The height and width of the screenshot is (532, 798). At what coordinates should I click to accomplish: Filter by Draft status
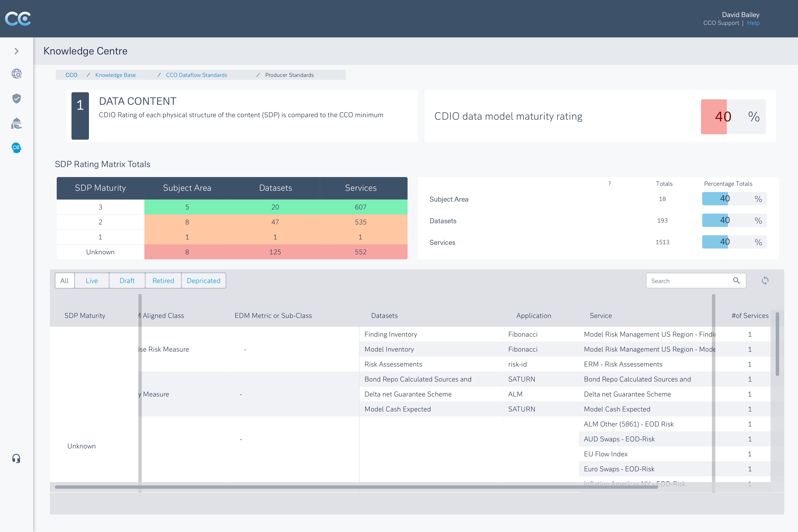point(127,281)
